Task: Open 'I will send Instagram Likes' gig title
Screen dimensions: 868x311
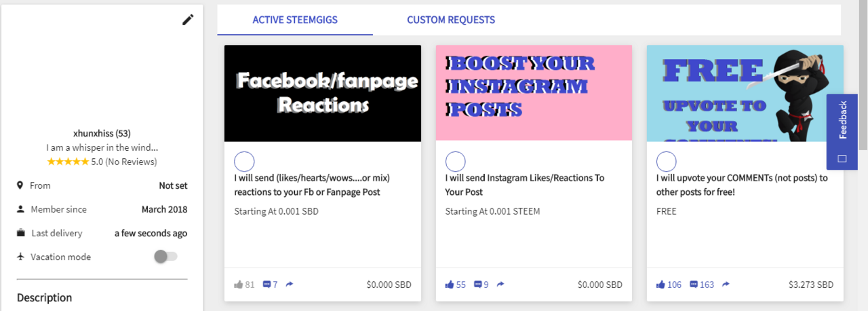Action: coord(524,185)
